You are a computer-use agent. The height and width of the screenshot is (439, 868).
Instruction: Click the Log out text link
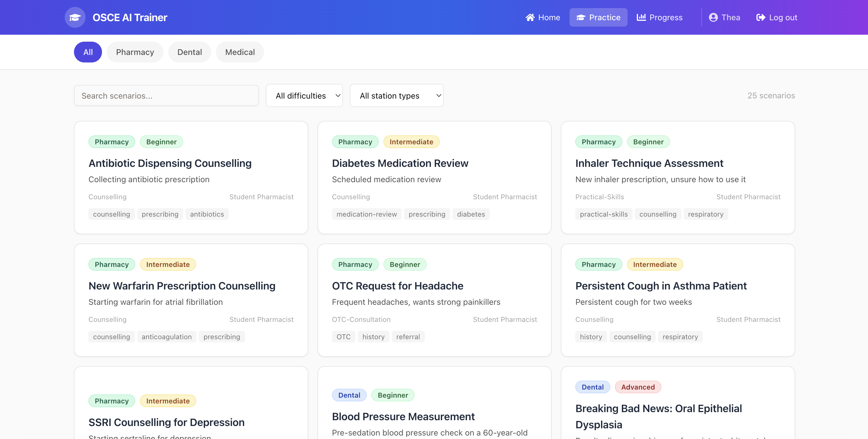pos(783,17)
